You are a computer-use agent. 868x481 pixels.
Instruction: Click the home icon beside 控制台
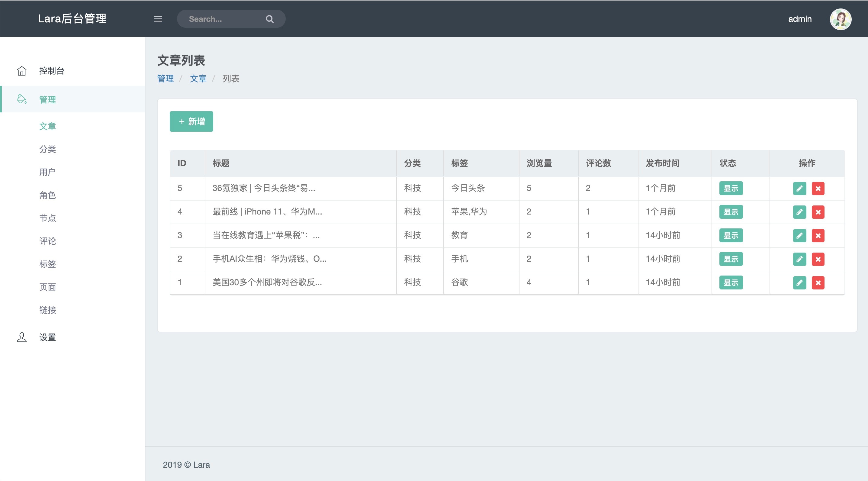tap(21, 71)
